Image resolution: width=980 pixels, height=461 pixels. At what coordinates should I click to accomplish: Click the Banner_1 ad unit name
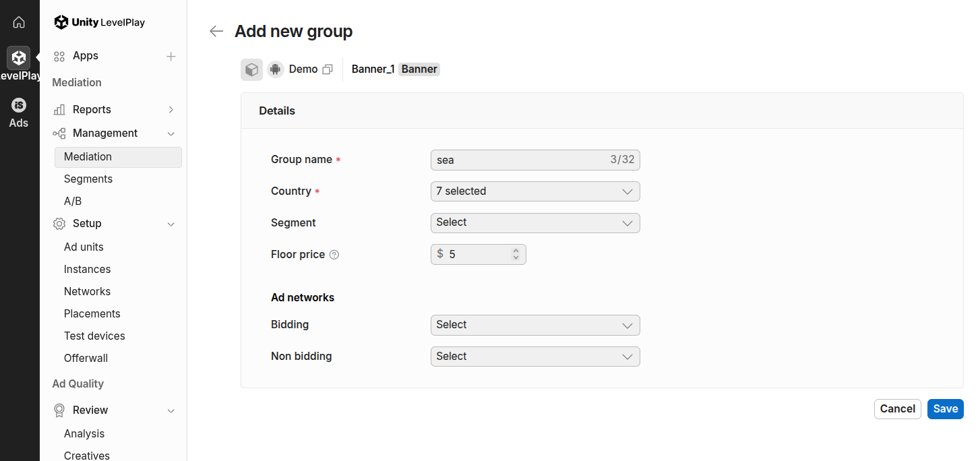point(373,69)
